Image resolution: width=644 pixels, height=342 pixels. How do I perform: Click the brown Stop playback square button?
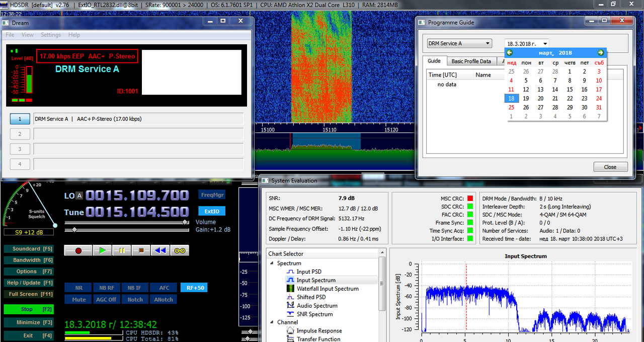point(141,250)
